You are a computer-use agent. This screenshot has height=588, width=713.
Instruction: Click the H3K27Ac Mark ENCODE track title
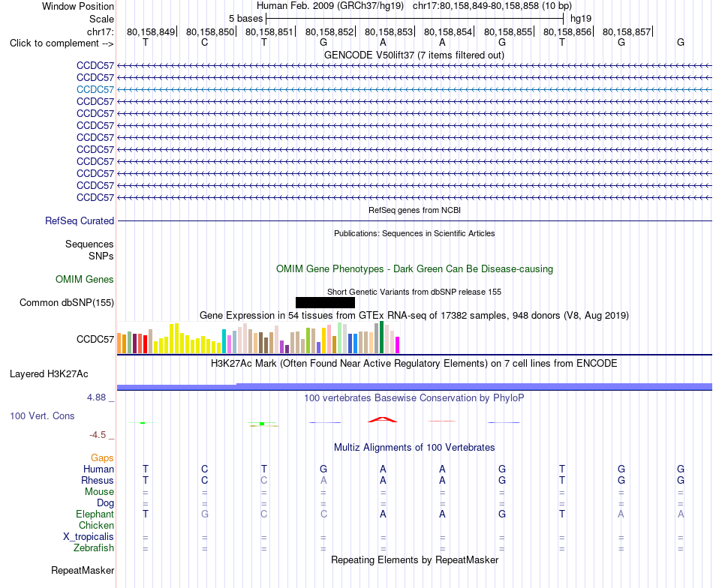click(x=414, y=364)
